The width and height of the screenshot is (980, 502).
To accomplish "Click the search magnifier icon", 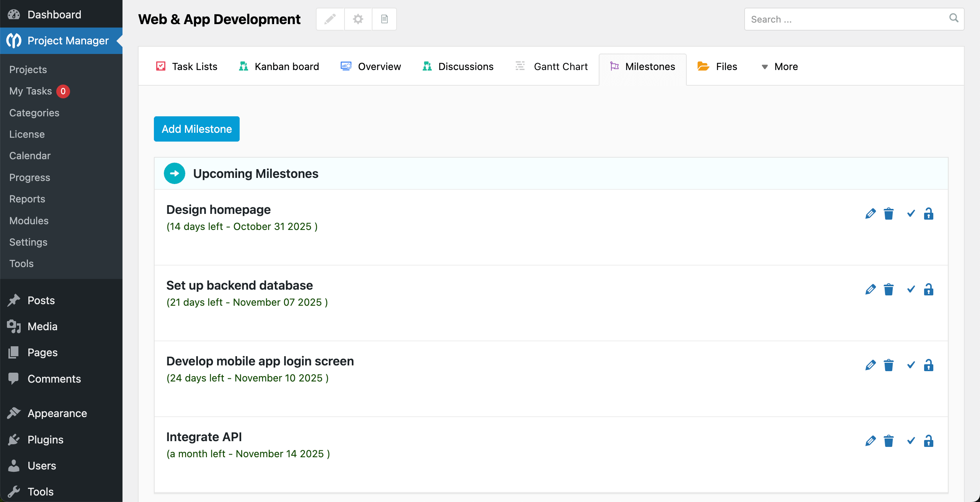I will 954,18.
